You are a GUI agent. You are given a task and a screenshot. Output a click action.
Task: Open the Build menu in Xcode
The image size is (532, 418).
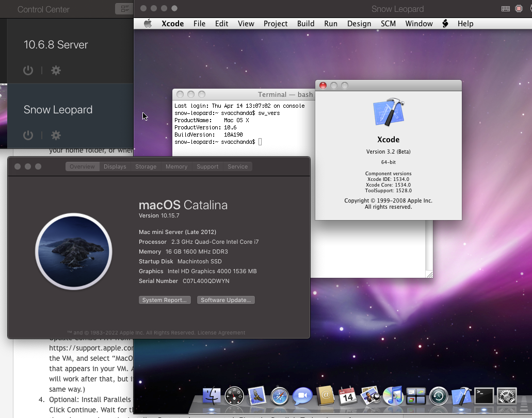(x=305, y=24)
